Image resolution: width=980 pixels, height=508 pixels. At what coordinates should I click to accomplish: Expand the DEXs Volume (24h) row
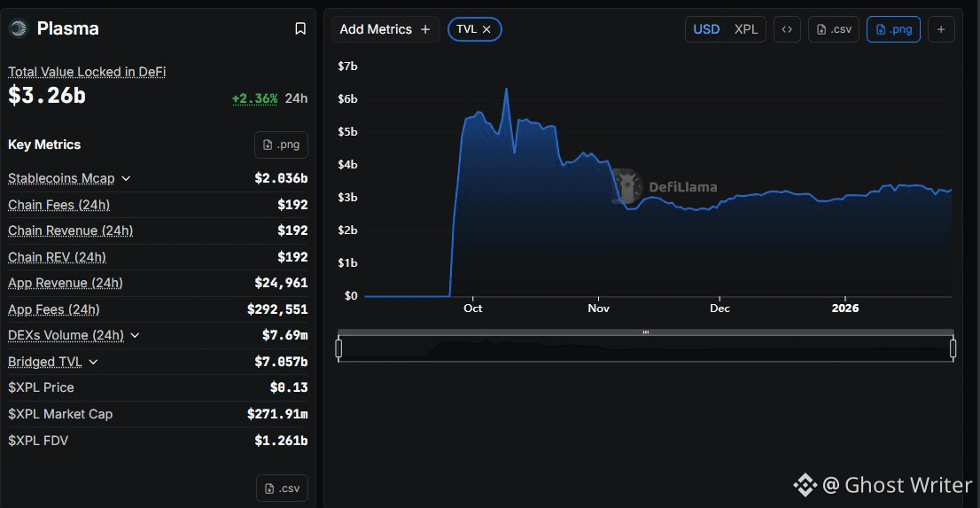135,335
